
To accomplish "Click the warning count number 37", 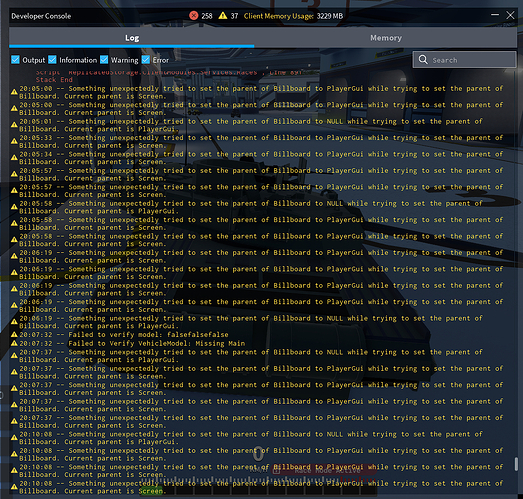I will click(234, 16).
